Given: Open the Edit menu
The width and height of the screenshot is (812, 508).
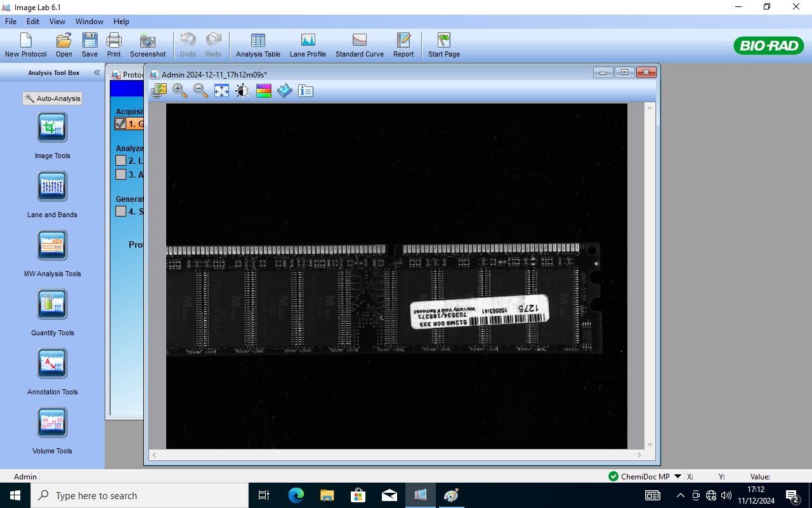Looking at the screenshot, I should point(33,21).
